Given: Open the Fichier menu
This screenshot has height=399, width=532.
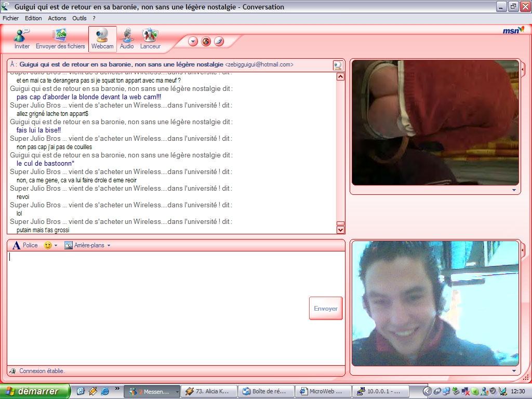Looking at the screenshot, I should [10, 18].
